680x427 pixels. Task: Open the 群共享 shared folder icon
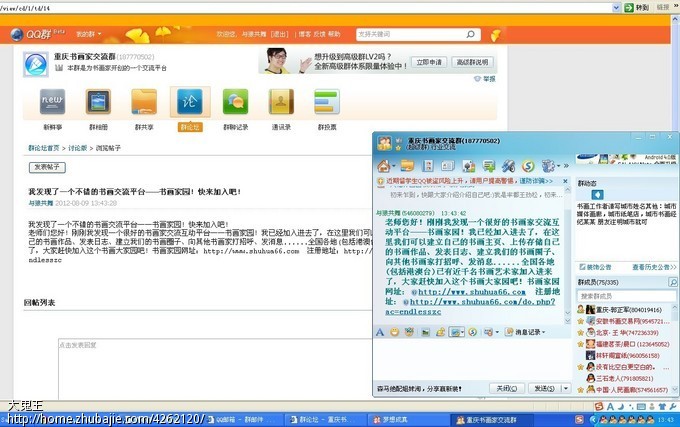pyautogui.click(x=144, y=102)
